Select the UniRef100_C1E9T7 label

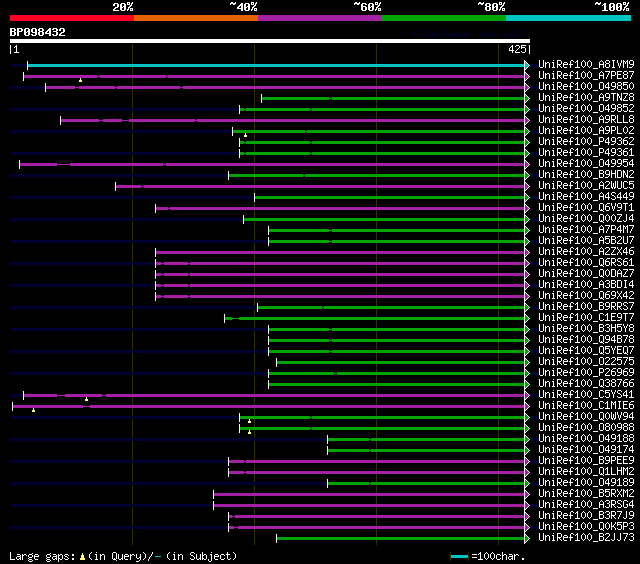(586, 318)
